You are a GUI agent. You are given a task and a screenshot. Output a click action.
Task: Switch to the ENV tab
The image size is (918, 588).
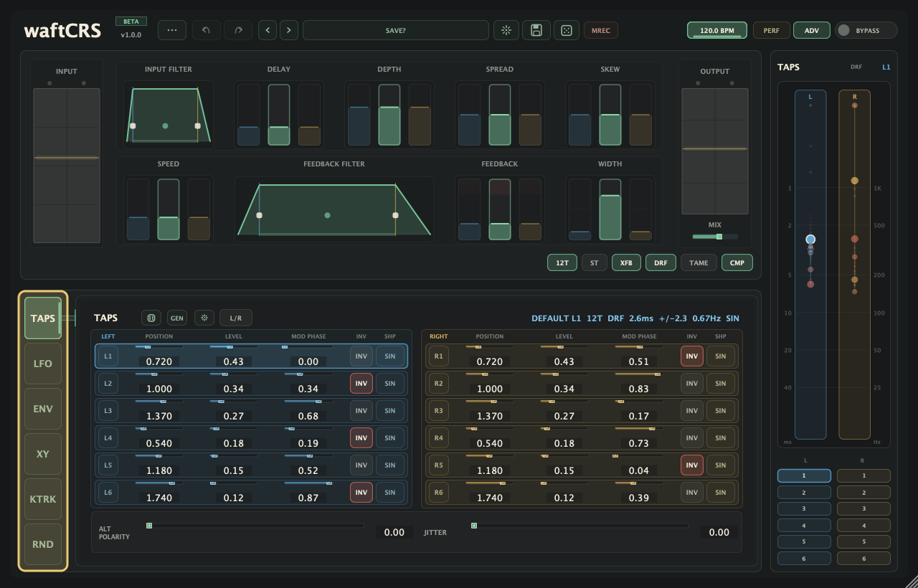tap(43, 409)
